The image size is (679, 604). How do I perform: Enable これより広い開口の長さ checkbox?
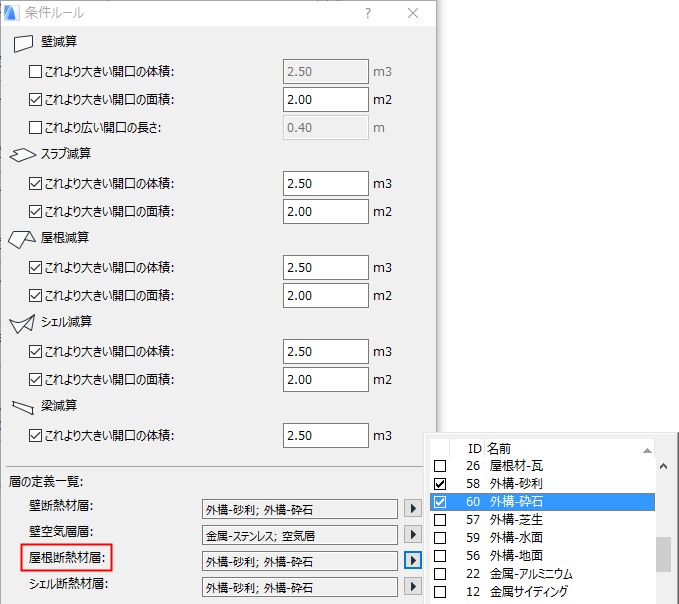(35, 128)
